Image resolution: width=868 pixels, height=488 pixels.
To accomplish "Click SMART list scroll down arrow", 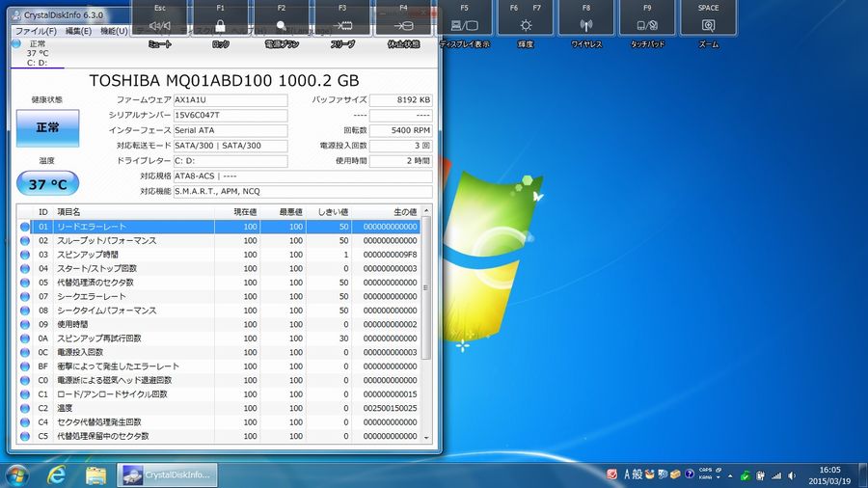I will [426, 437].
